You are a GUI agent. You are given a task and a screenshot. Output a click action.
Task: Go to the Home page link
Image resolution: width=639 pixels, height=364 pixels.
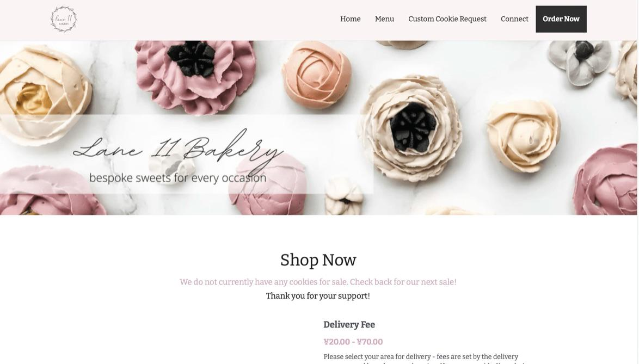[350, 19]
